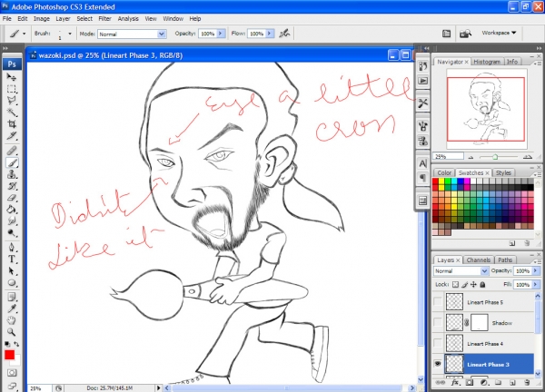Image resolution: width=545 pixels, height=392 pixels.
Task: Select the Brush tool in toolbox
Action: (x=12, y=162)
